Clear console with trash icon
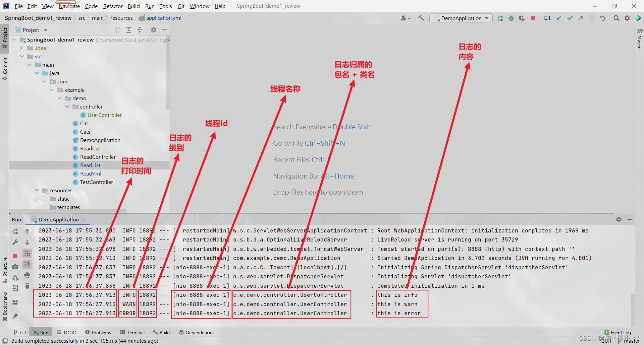Viewport: 644px width, 345px height. 27,286
